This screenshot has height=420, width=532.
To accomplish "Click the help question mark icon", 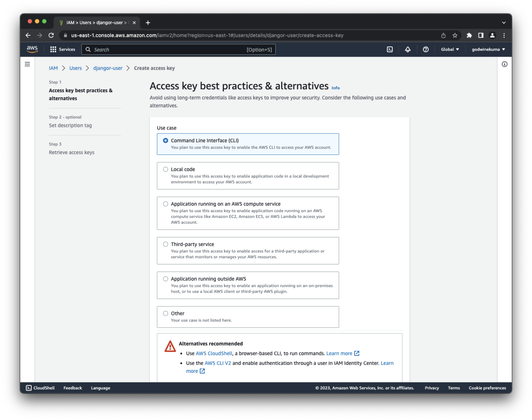I will (x=426, y=49).
